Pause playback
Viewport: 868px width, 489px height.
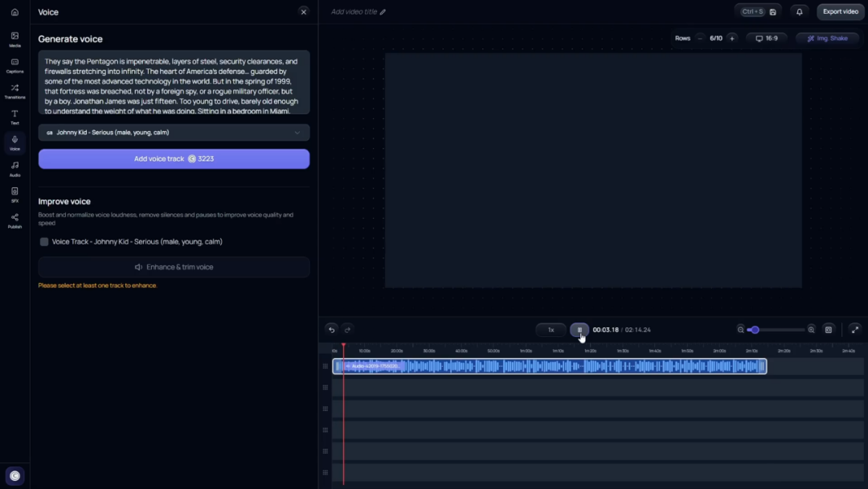[579, 330]
